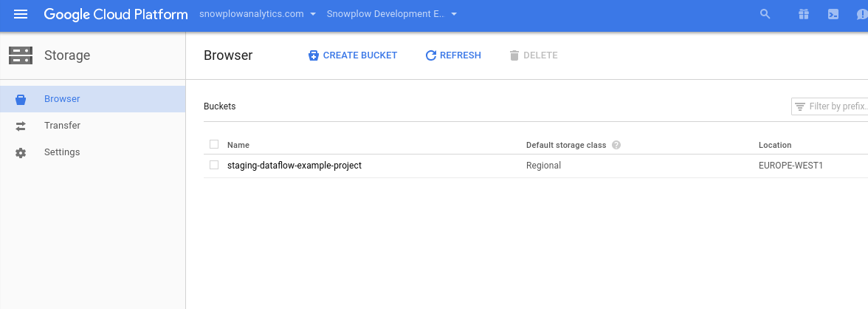Screen dimensions: 868x309
Task: Click the Settings gear icon
Action: point(21,152)
